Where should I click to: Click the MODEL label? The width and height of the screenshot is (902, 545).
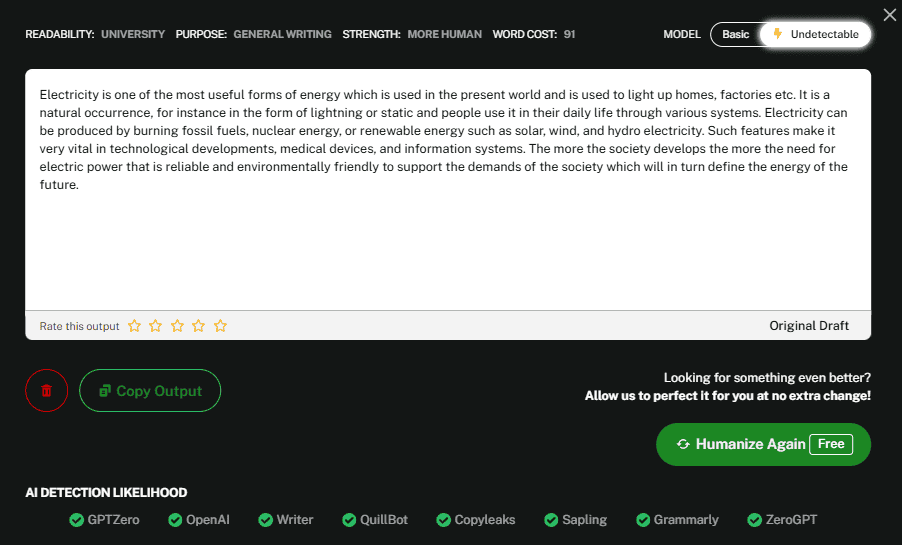click(x=682, y=35)
